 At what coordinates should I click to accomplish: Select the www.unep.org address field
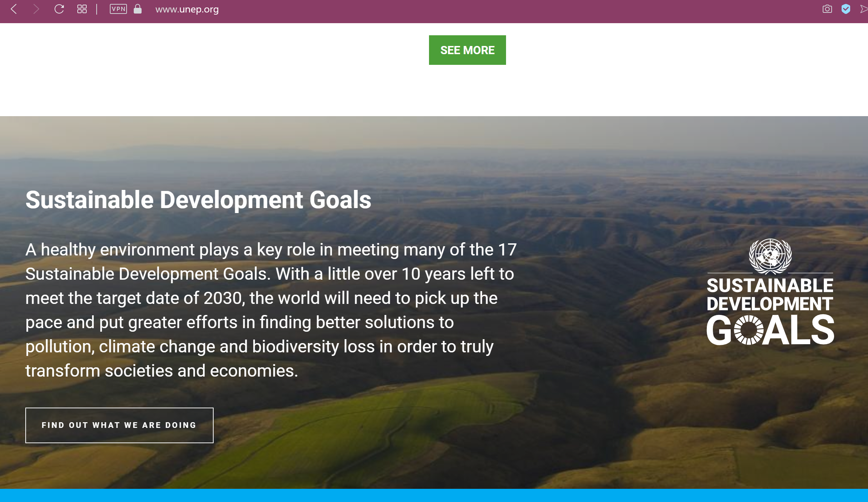click(187, 9)
